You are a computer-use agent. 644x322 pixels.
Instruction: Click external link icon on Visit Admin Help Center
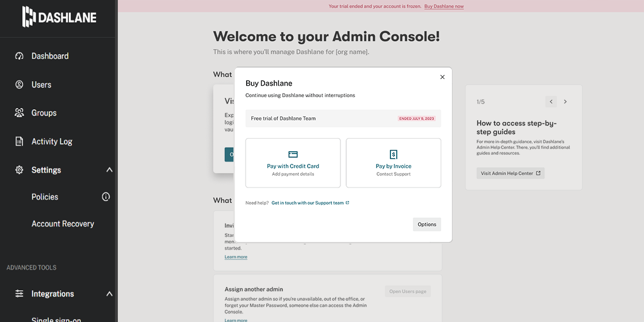(x=538, y=173)
